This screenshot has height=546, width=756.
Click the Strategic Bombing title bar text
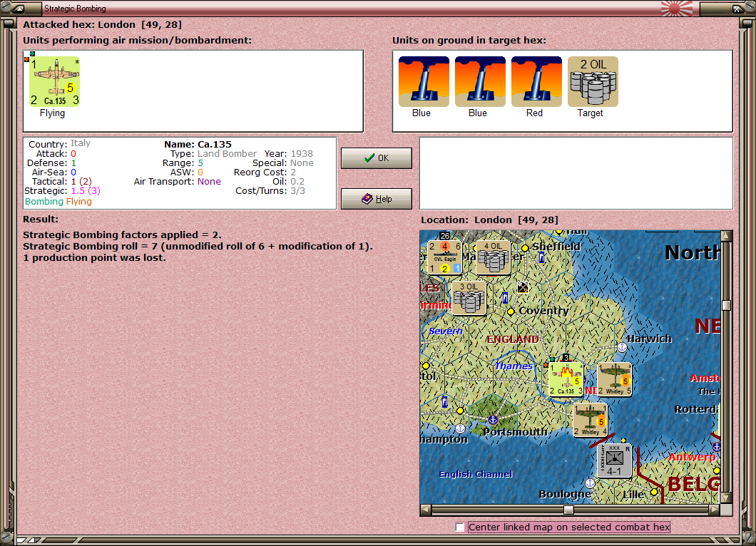click(75, 9)
